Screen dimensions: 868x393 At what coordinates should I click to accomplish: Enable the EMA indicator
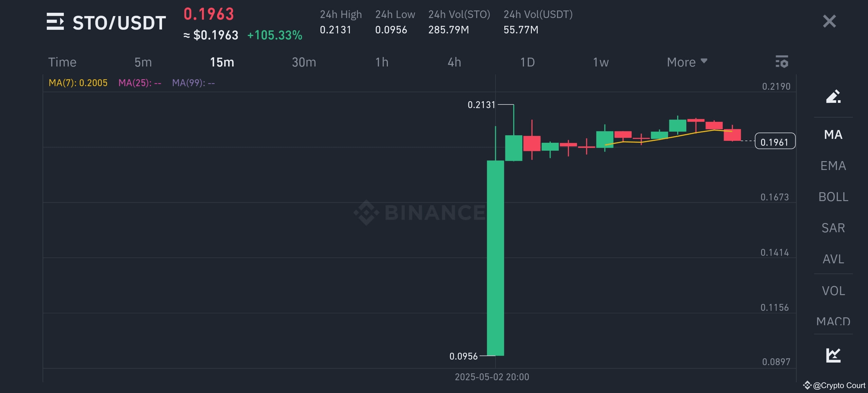pos(833,165)
